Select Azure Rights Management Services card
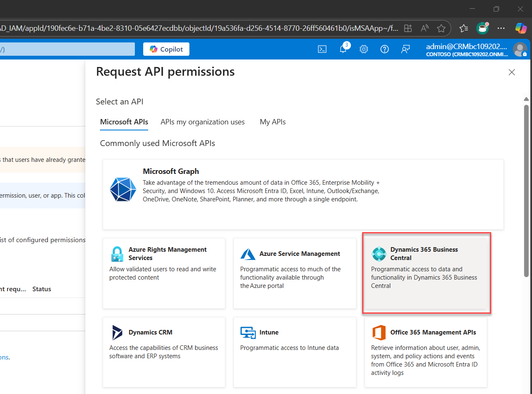532x394 pixels. point(164,273)
